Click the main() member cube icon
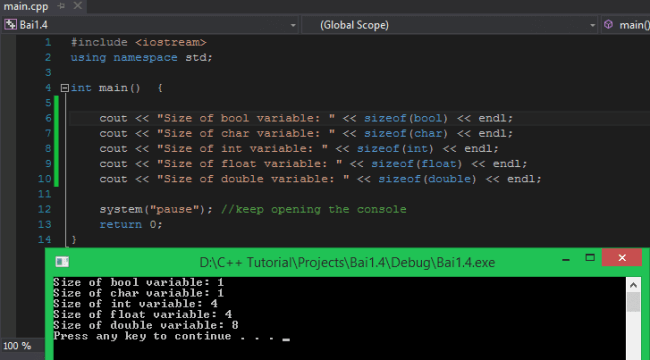 [x=608, y=25]
